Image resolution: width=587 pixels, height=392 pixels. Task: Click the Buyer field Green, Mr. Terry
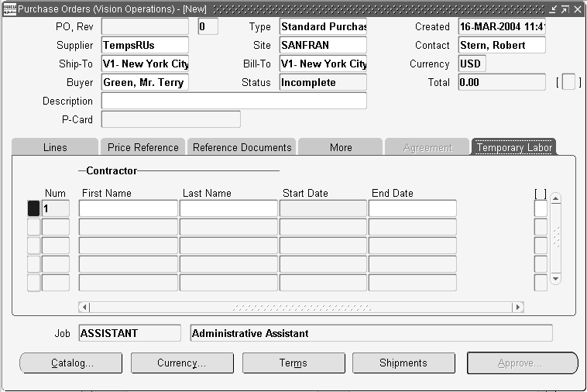click(145, 82)
